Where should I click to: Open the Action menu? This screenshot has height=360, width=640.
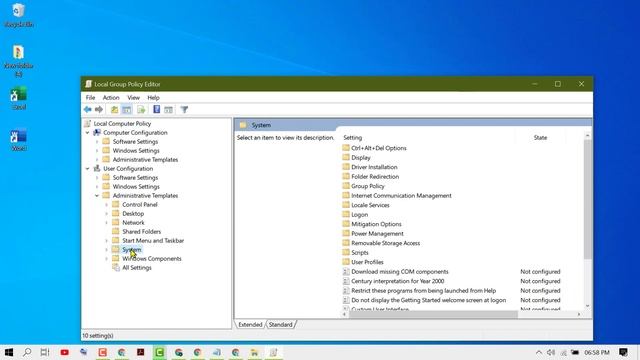click(111, 98)
